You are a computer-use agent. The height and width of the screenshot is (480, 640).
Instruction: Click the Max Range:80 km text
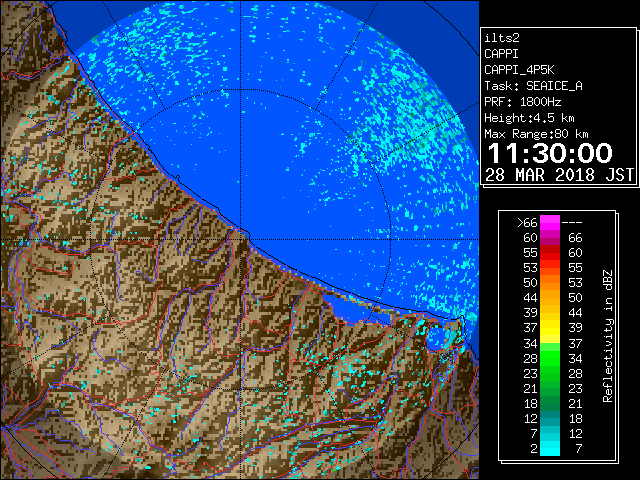click(536, 134)
